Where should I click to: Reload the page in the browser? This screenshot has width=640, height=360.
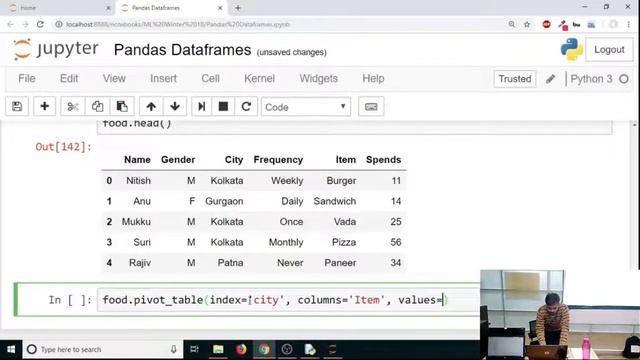pos(40,24)
